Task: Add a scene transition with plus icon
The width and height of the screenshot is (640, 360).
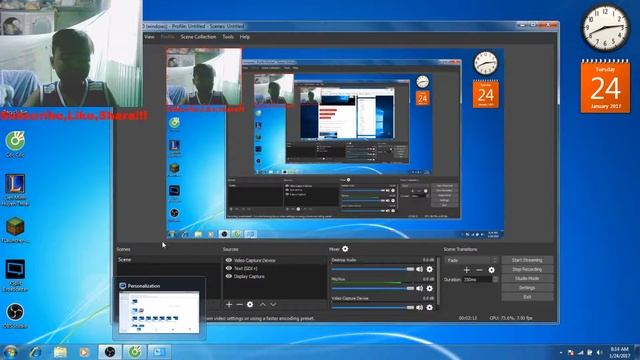Action: (467, 270)
